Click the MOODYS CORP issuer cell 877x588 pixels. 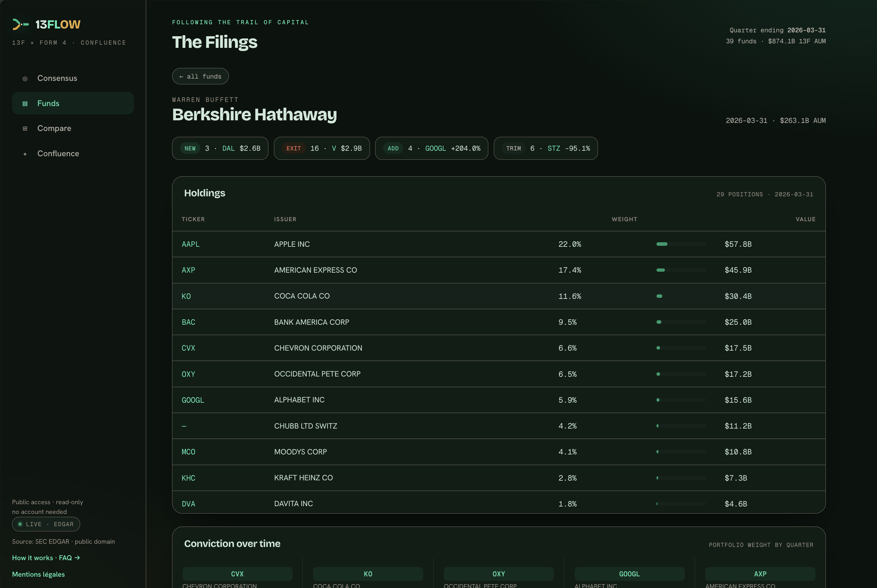[x=300, y=452]
